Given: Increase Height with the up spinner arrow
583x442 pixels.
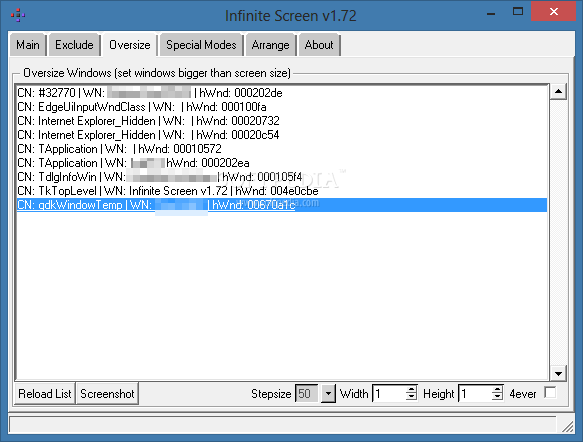Looking at the screenshot, I should (x=497, y=389).
